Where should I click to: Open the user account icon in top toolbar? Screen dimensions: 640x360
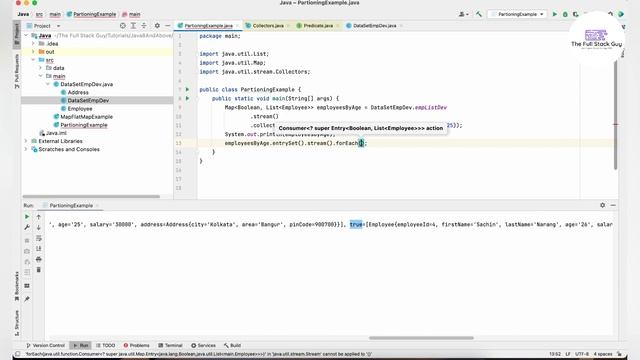click(x=463, y=14)
